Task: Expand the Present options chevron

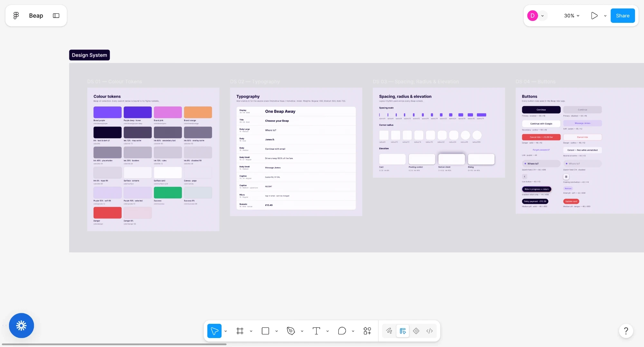Action: [x=605, y=16]
